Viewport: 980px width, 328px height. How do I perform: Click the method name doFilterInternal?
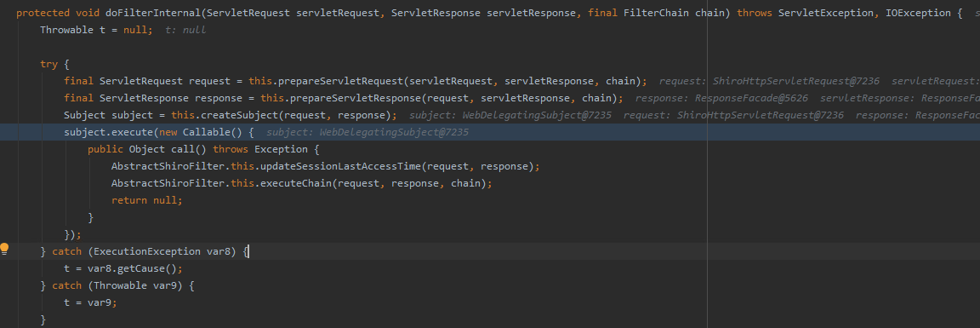click(x=154, y=13)
